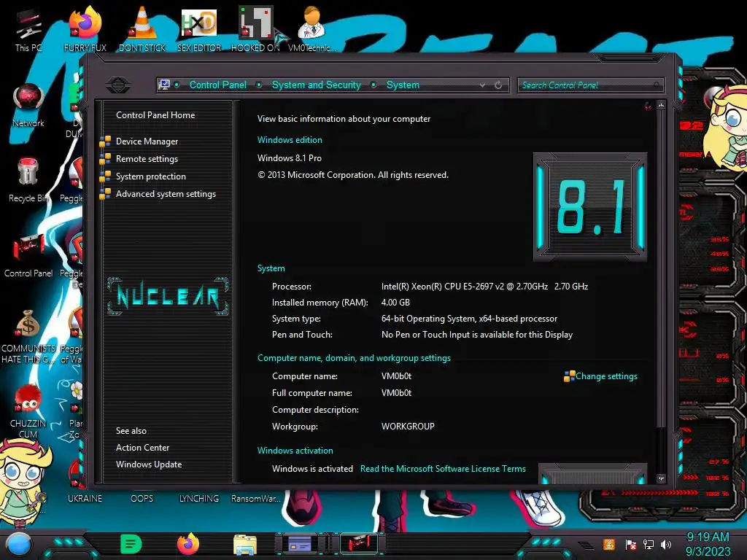Open the Network desktop icon
The width and height of the screenshot is (747, 560).
28,105
